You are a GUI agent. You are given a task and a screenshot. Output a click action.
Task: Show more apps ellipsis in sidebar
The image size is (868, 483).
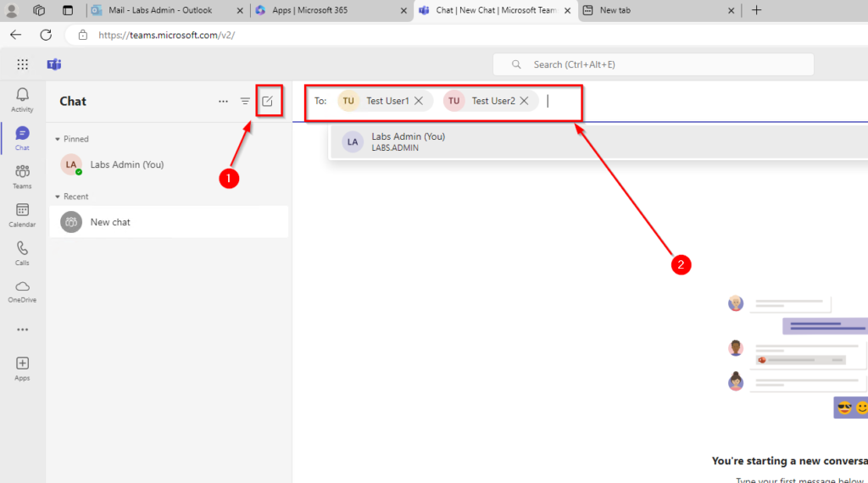22,329
